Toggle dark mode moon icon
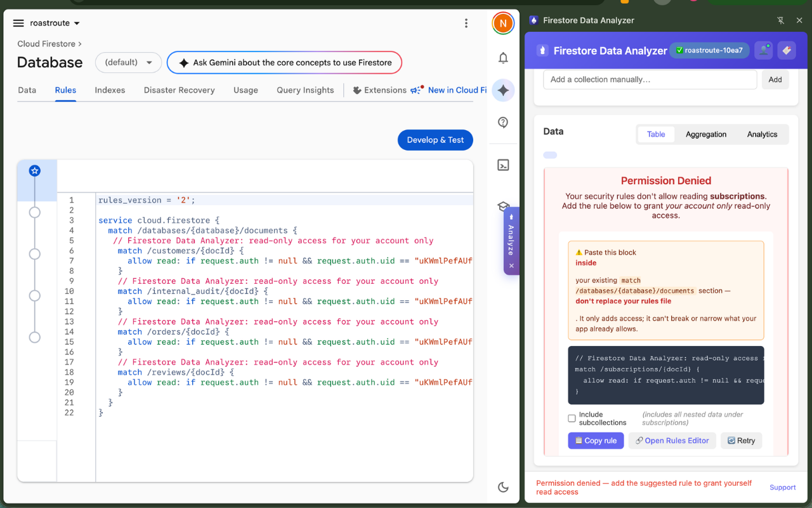The image size is (812, 508). click(503, 487)
